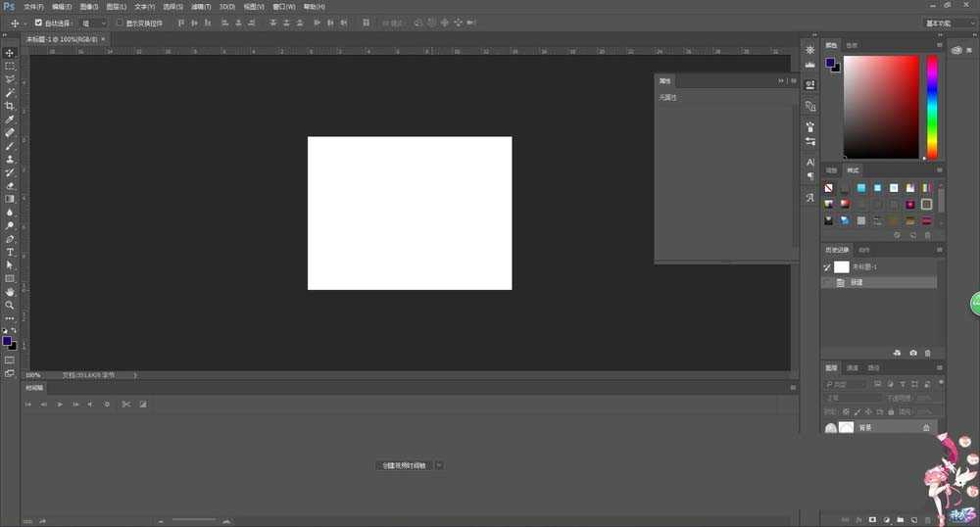This screenshot has width=980, height=527.
Task: Select the Crop tool
Action: point(10,106)
